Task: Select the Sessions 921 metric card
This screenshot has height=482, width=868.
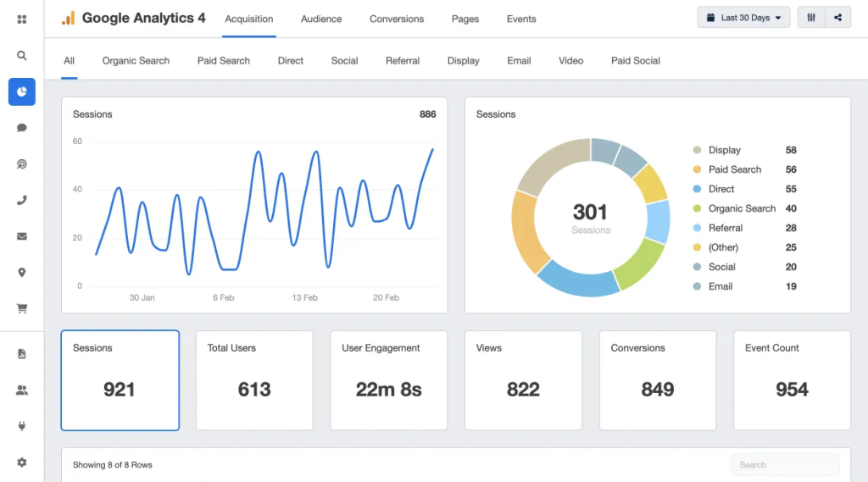Action: (x=120, y=380)
